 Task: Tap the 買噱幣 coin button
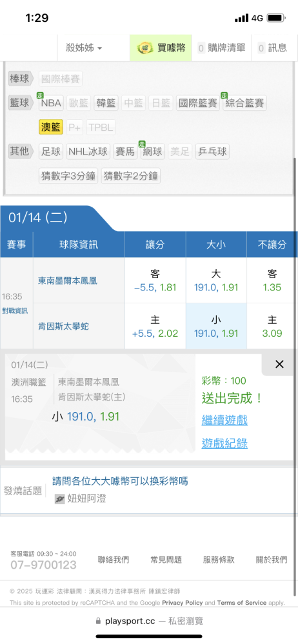point(161,48)
